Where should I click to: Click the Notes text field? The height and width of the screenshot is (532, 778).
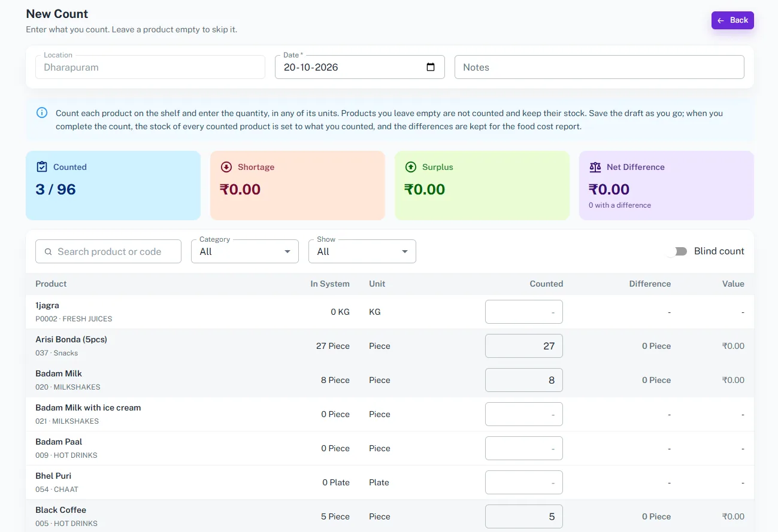(x=600, y=67)
